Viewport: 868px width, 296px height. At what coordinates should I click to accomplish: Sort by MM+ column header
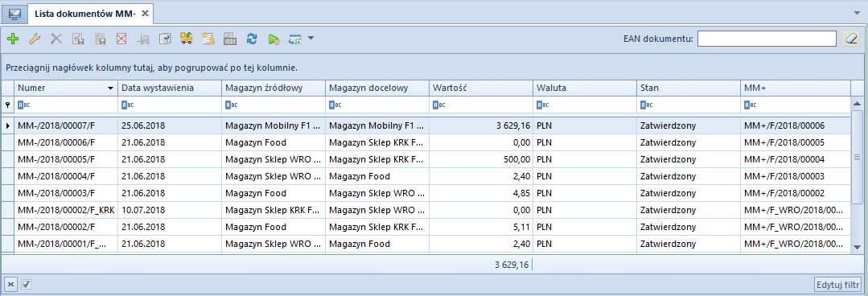(x=796, y=88)
